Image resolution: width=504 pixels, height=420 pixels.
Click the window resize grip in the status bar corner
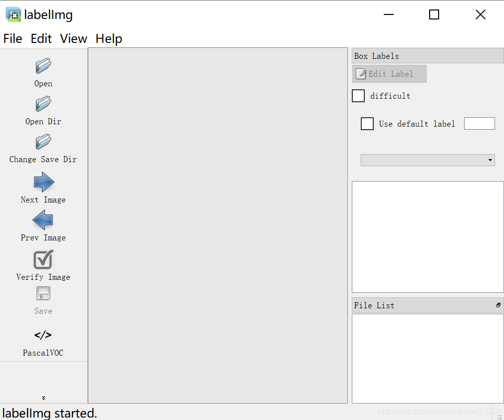pos(500,416)
